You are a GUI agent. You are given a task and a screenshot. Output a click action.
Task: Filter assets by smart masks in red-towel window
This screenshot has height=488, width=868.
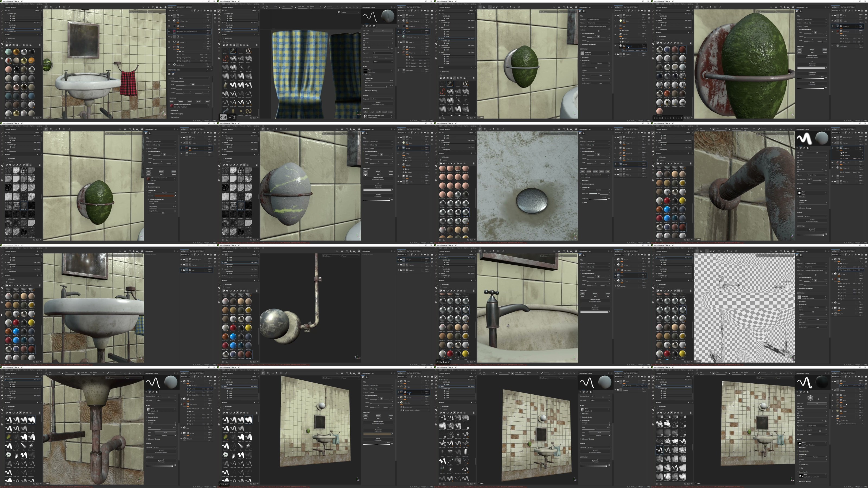pyautogui.click(x=14, y=45)
